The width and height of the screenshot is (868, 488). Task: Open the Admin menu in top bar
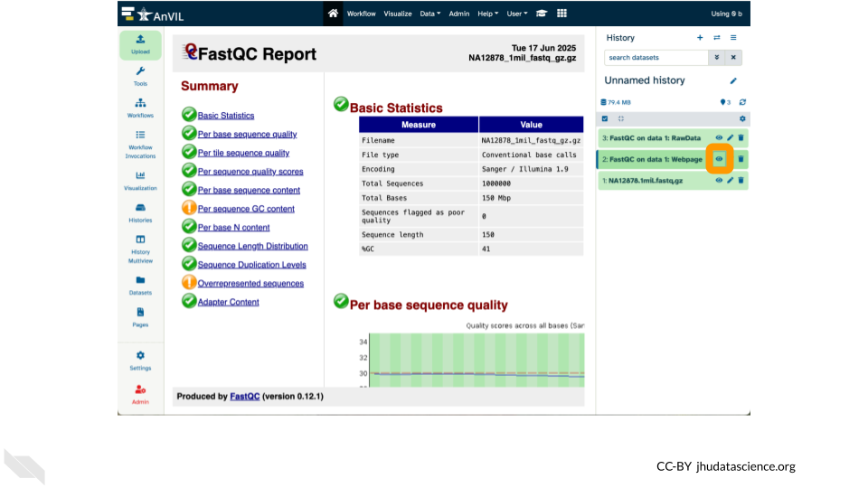tap(459, 14)
